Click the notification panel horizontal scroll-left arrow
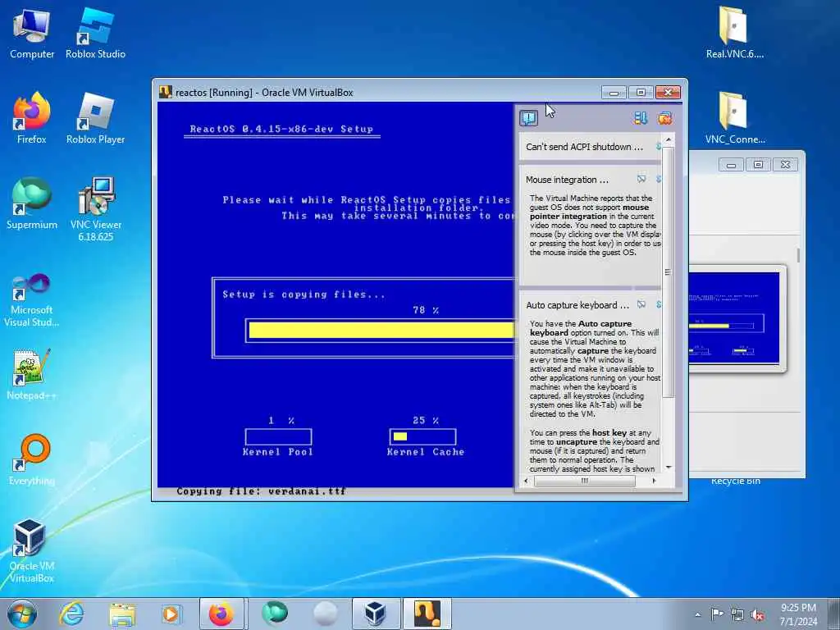The image size is (840, 630). 526,481
